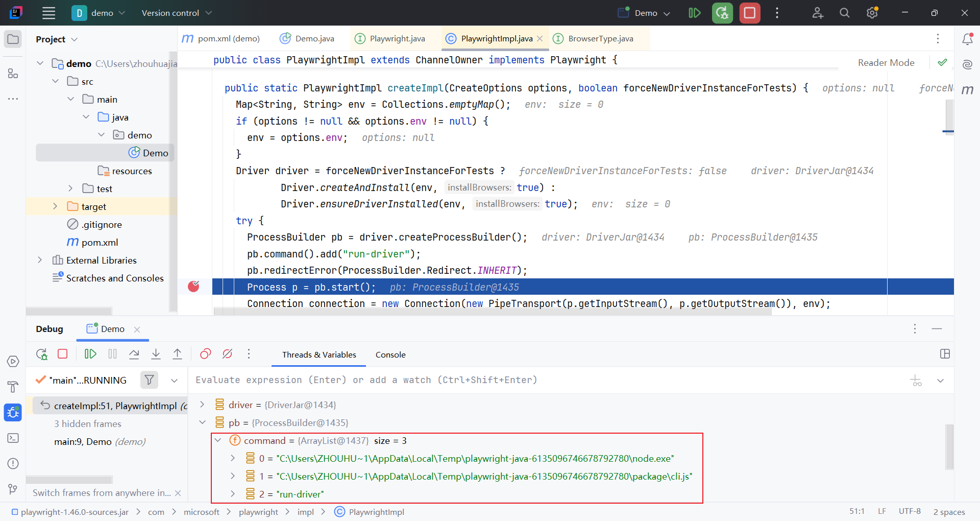The width and height of the screenshot is (980, 521).
Task: Switch to Playwright.java editor tab
Action: pyautogui.click(x=390, y=38)
